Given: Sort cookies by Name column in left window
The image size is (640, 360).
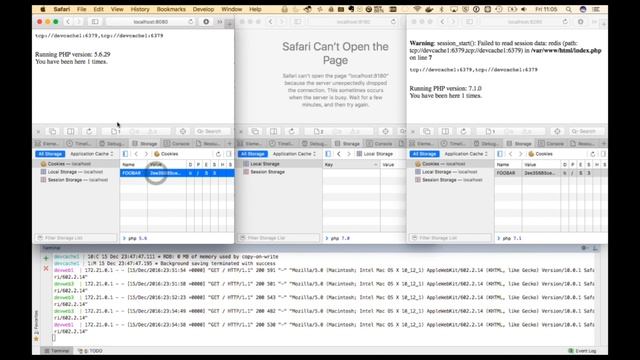Looking at the screenshot, I should click(133, 164).
